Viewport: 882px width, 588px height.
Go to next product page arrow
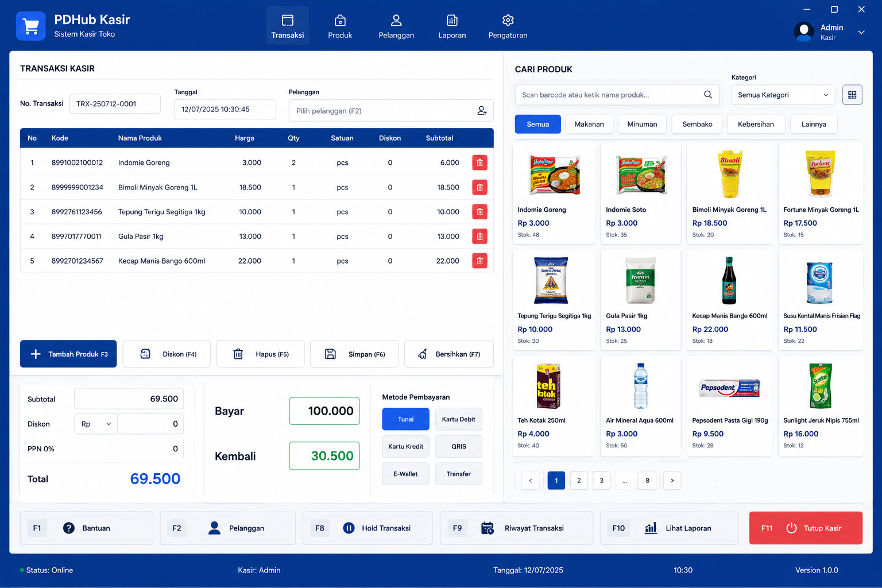[672, 481]
